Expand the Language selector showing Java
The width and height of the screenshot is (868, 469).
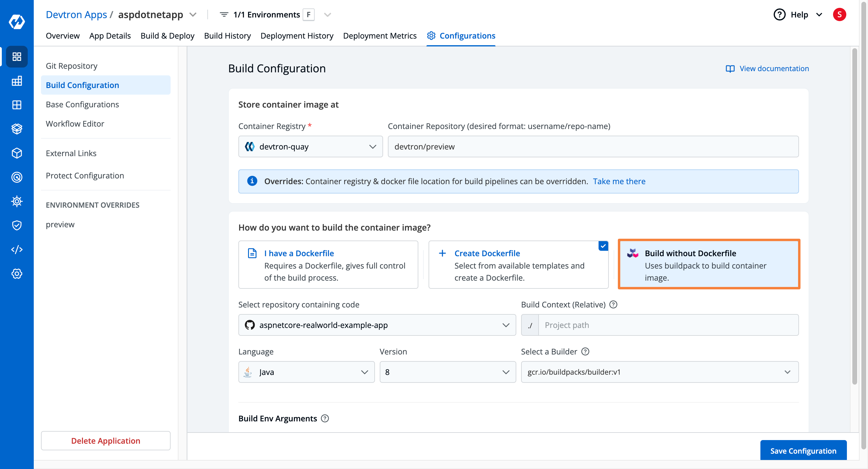coord(306,372)
